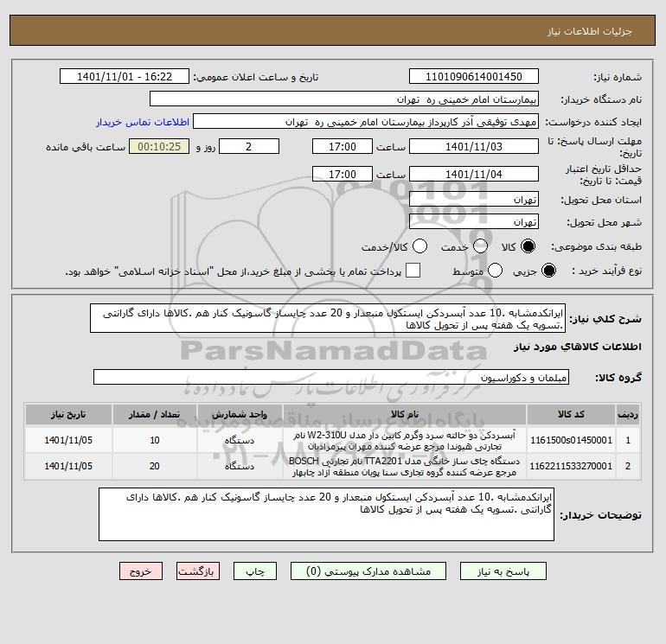The image size is (666, 644).
Task: Click the تاریخ نیاز column header
Action: tap(68, 414)
